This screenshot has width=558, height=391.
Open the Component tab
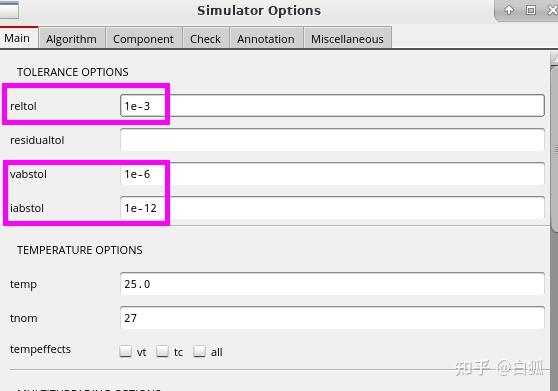143,38
